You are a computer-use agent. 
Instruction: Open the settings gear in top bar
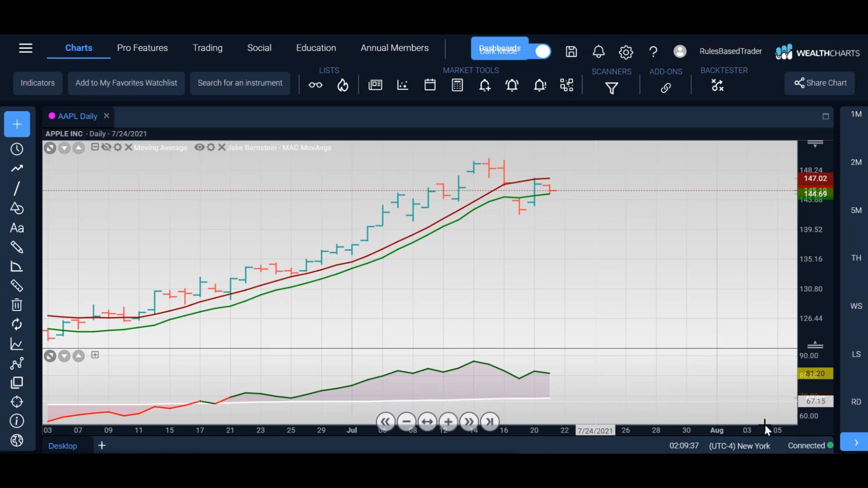click(x=626, y=52)
